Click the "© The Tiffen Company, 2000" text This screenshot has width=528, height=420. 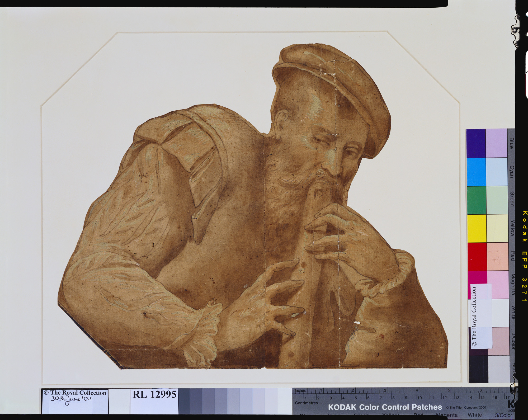466,408
